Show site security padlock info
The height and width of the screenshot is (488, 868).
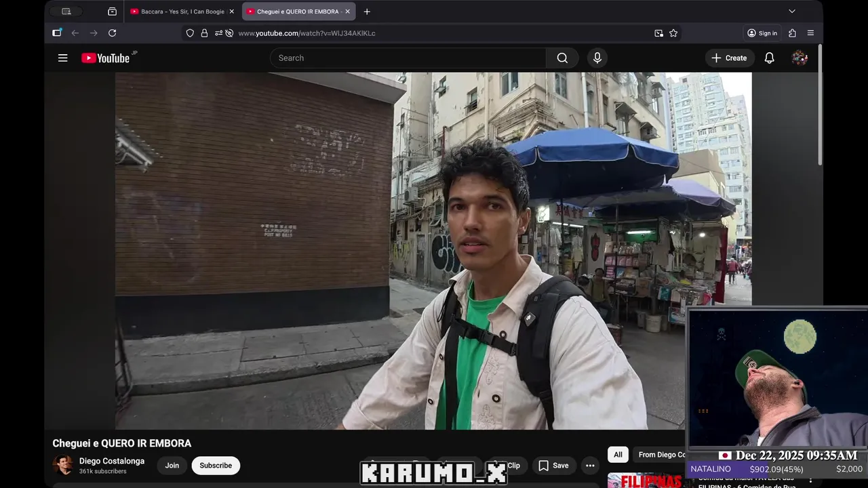point(204,33)
